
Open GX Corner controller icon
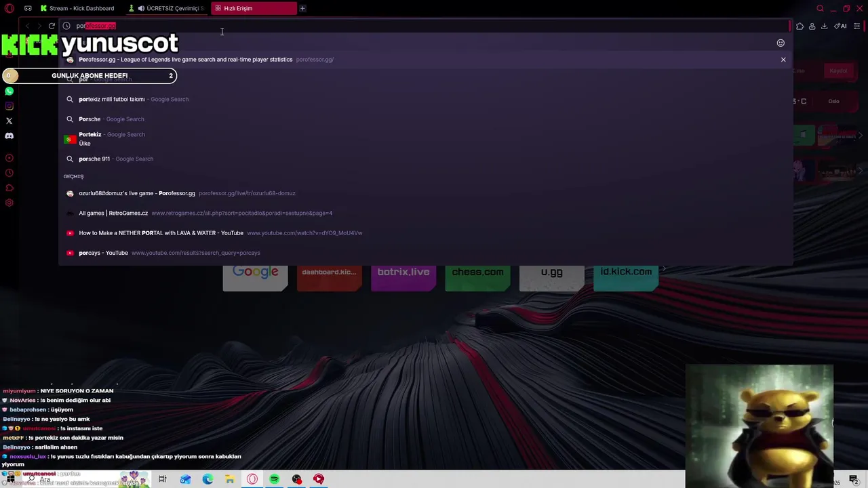(x=28, y=8)
